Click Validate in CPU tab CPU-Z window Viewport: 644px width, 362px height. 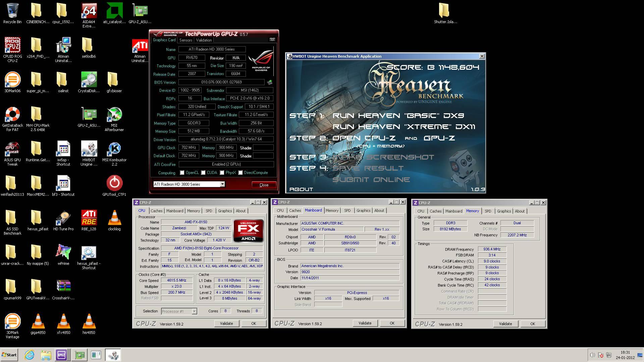(x=226, y=323)
